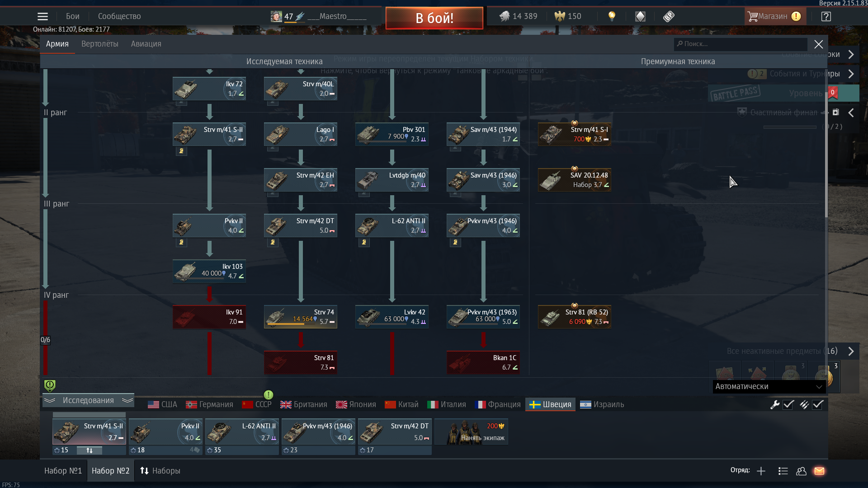Close the research tree window

(819, 44)
